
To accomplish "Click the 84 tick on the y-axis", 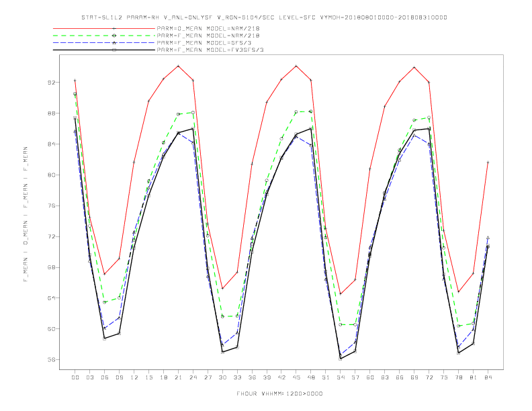I will point(50,144).
